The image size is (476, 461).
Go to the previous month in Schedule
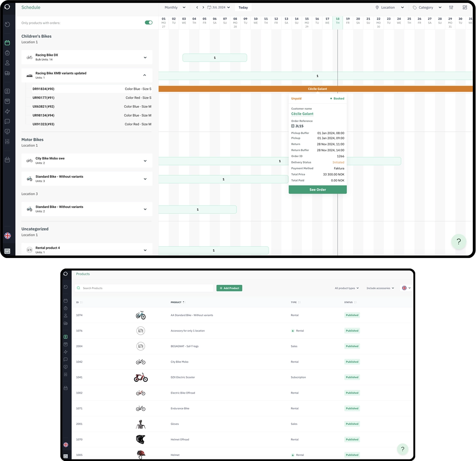point(197,7)
